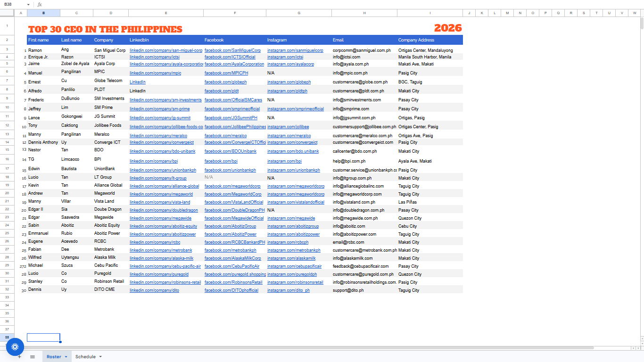Open instagram.com/aboitizpower link
This screenshot has width=644, height=362.
point(293,234)
